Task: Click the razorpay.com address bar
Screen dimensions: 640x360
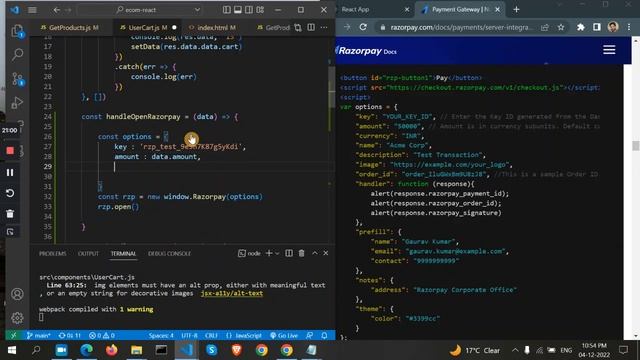Action: click(461, 27)
